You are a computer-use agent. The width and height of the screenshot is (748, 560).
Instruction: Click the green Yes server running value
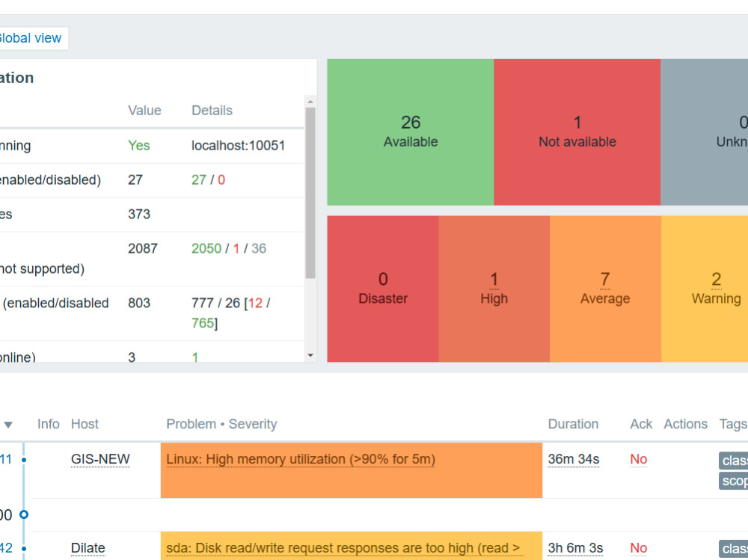click(139, 146)
